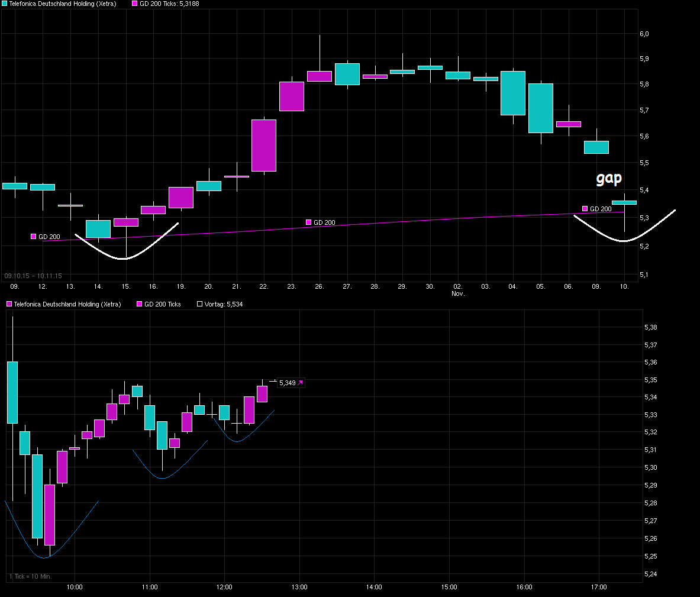
Task: Click the 09.10.15 – 10.11.15 date range text
Action: [33, 276]
